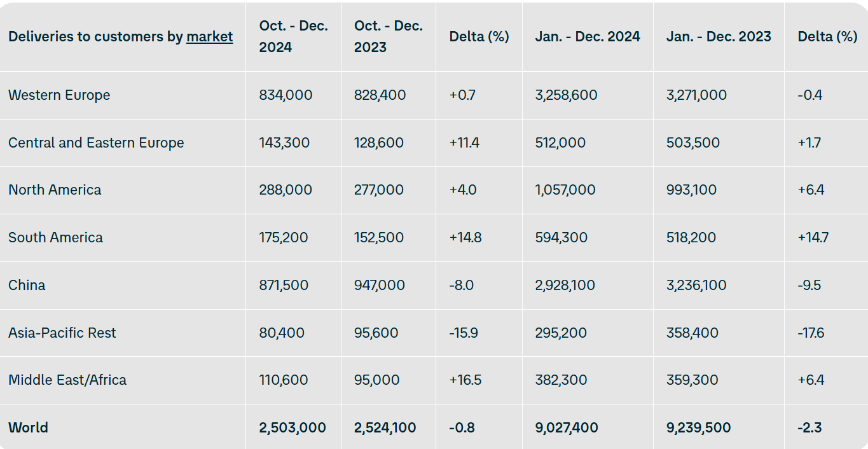Select the 'China' row label

click(27, 285)
